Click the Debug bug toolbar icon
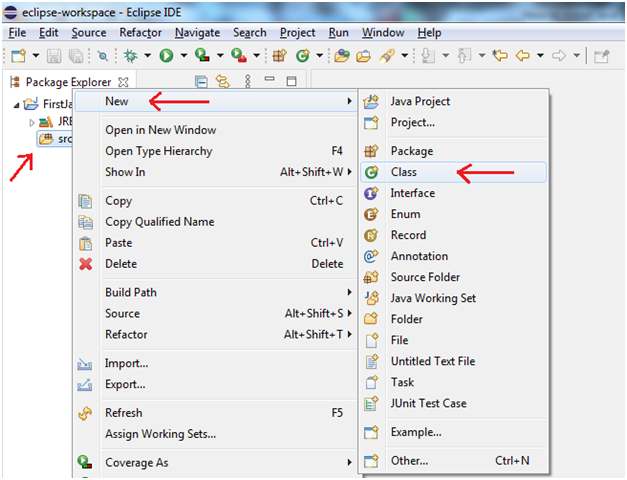Viewport: 627px width, 480px height. click(x=130, y=56)
